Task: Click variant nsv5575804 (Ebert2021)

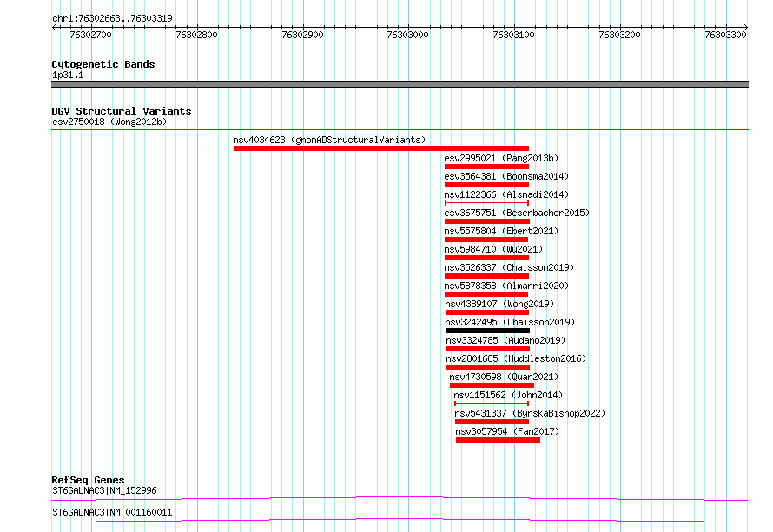Action: click(x=501, y=231)
